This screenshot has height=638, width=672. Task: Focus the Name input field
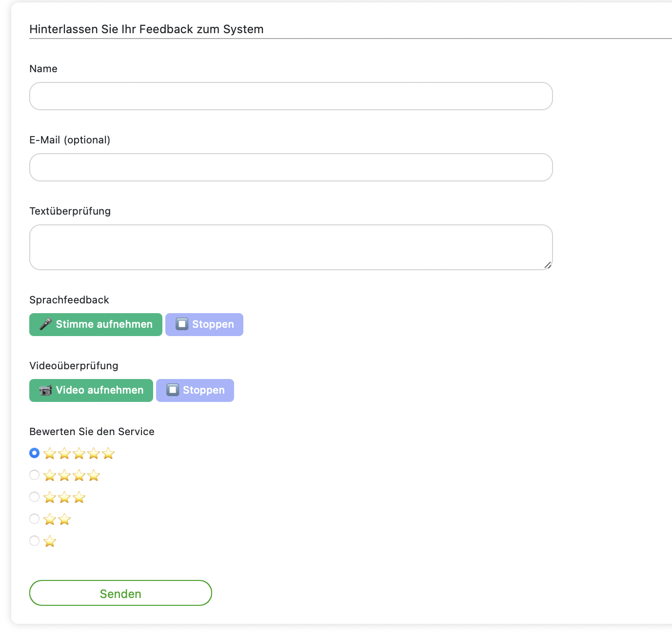[x=291, y=96]
